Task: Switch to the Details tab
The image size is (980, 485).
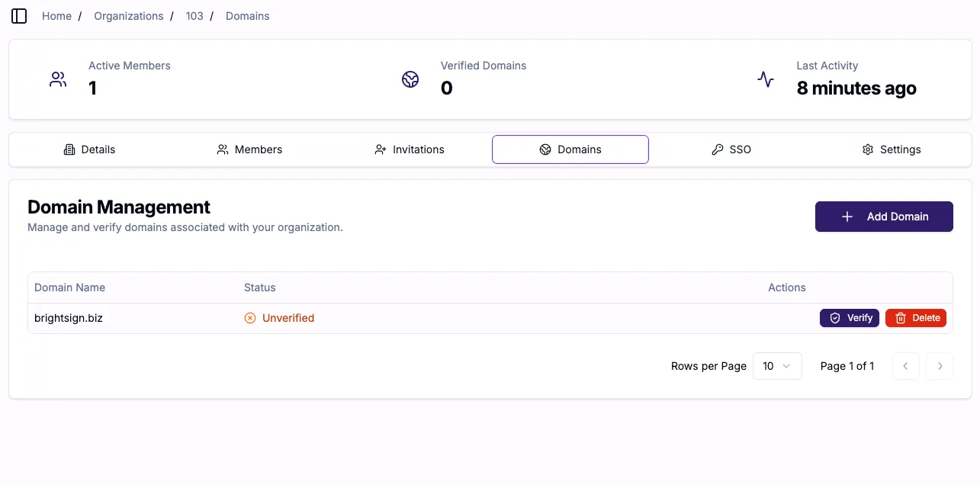Action: point(89,149)
